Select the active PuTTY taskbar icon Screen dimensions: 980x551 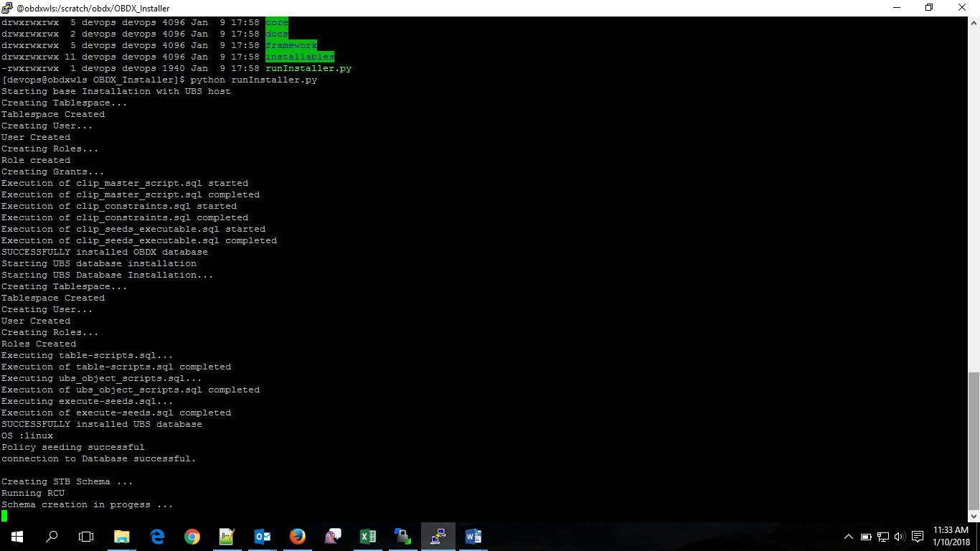[438, 536]
